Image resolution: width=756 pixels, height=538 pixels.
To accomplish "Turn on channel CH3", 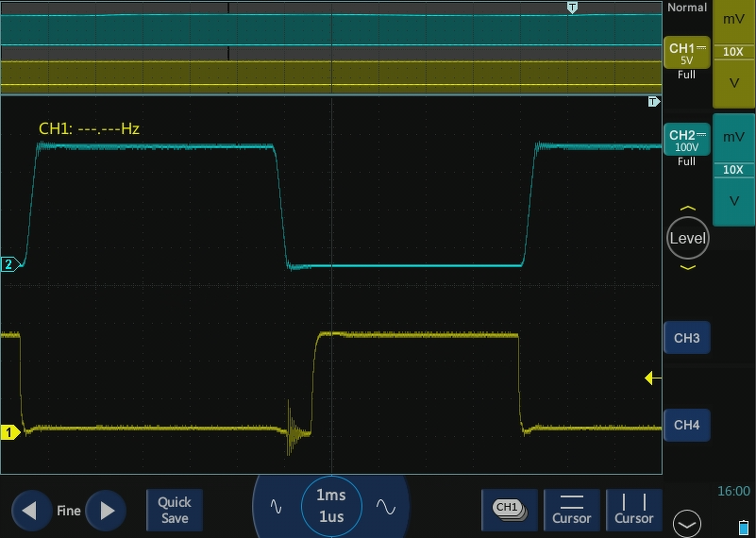I will (687, 338).
